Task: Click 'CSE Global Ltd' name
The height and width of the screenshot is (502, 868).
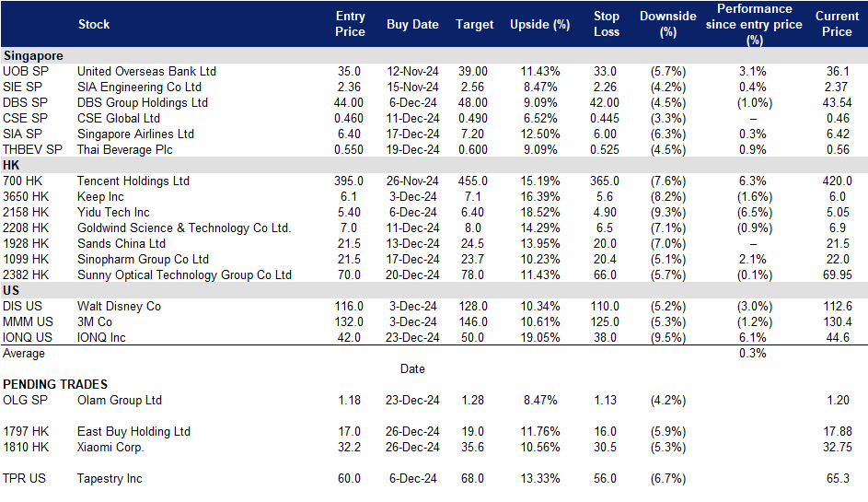Action: coord(119,118)
